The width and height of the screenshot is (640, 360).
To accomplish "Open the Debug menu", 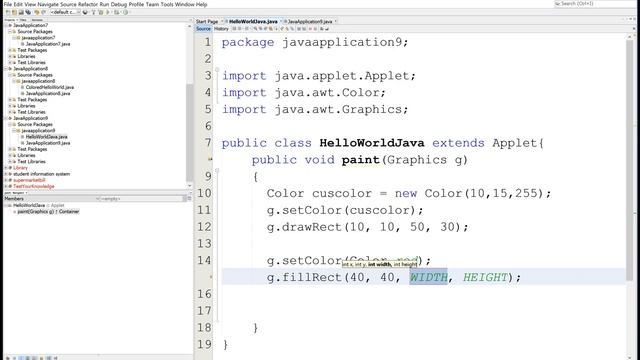I will click(119, 4).
